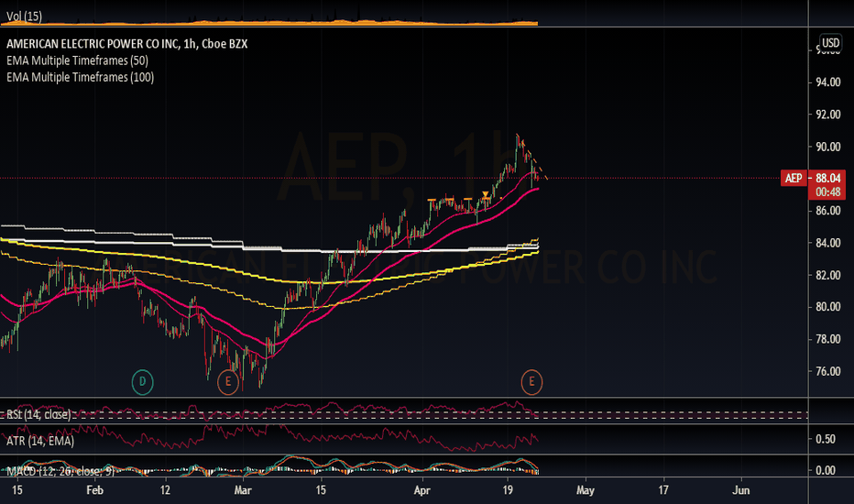The image size is (854, 504).
Task: Click the green D dividend marker
Action: pyautogui.click(x=143, y=381)
